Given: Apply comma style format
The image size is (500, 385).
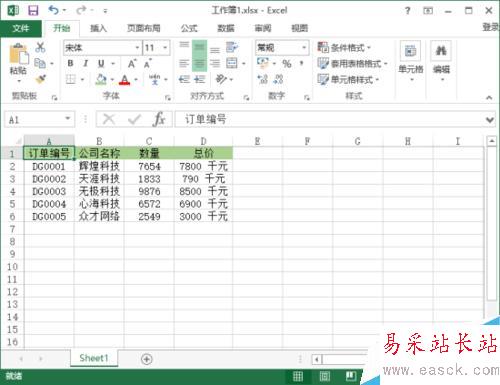Looking at the screenshot, I should 301,63.
